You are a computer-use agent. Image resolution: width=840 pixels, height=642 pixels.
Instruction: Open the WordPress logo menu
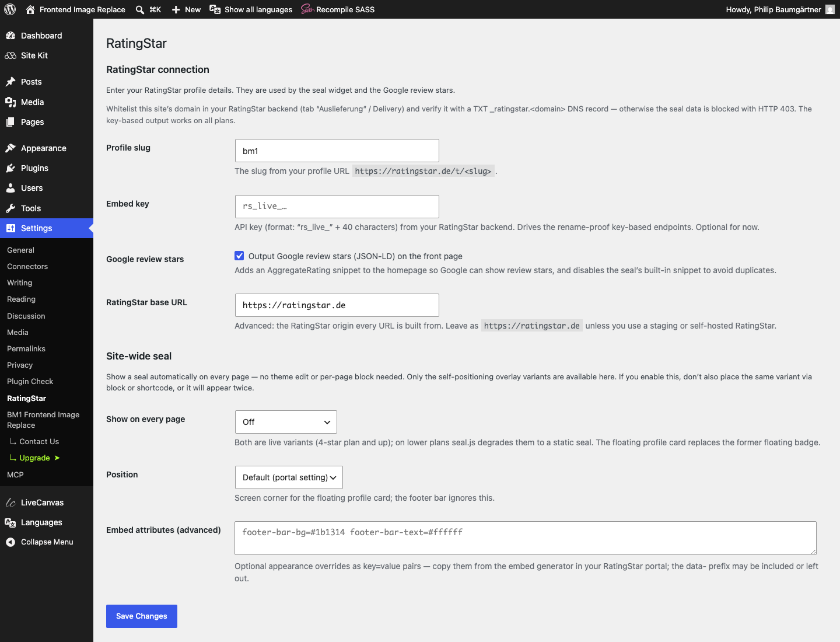point(10,9)
